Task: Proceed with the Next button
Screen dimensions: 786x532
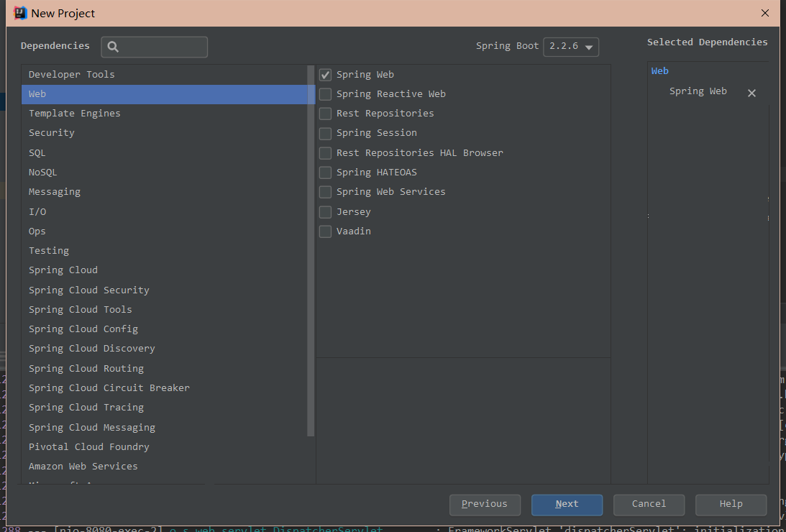Action: coord(567,505)
